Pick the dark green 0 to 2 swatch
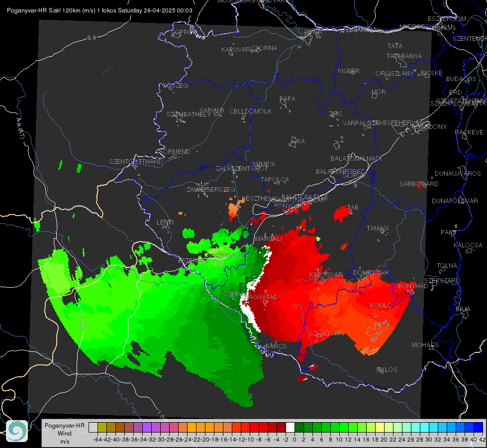Image resolution: width=487 pixels, height=448 pixels. coord(299,427)
